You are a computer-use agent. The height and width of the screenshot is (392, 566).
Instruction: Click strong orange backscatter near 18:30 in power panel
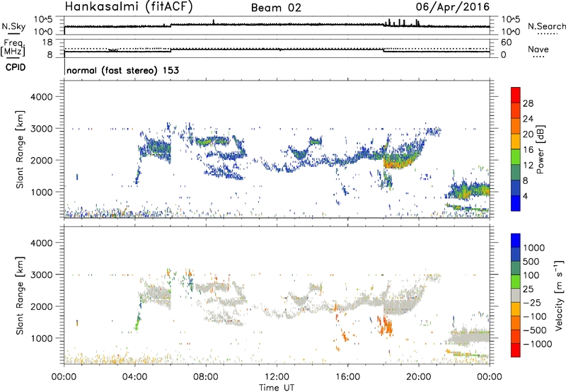coord(395,163)
